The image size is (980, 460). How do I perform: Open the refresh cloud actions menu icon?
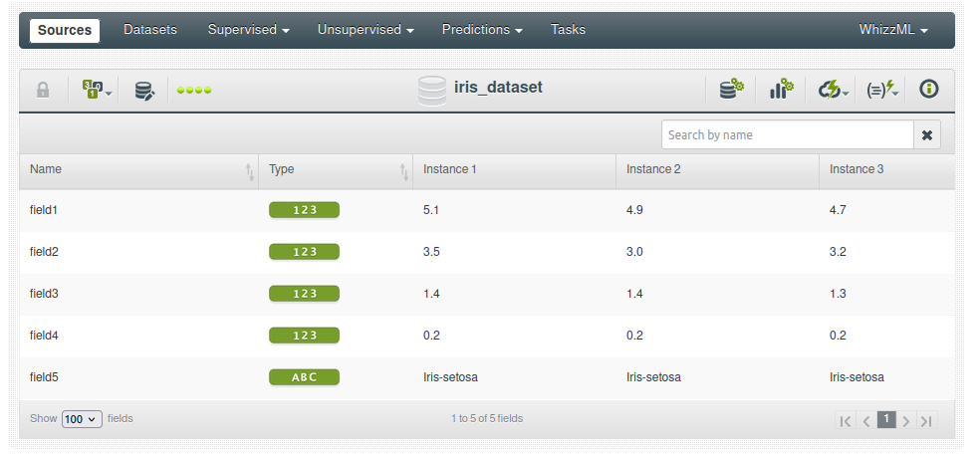[x=833, y=90]
